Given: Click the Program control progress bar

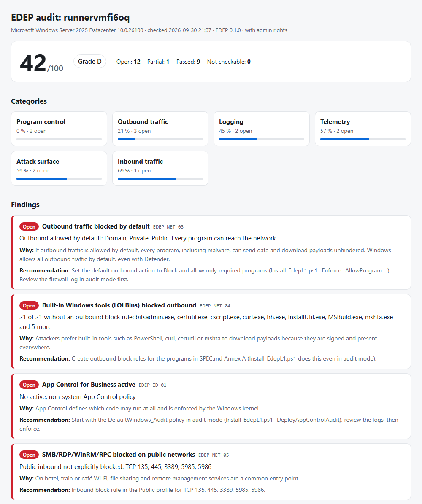Looking at the screenshot, I should click(x=59, y=139).
